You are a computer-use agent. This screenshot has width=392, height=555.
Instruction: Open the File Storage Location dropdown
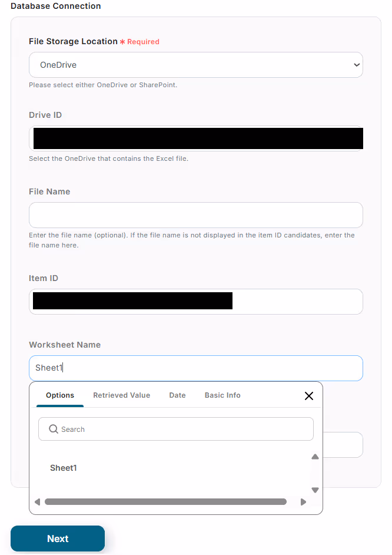pyautogui.click(x=196, y=65)
